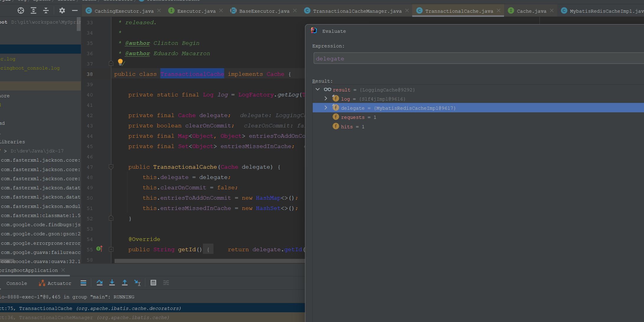Click Step Into debugger icon
The height and width of the screenshot is (322, 644).
pyautogui.click(x=112, y=283)
